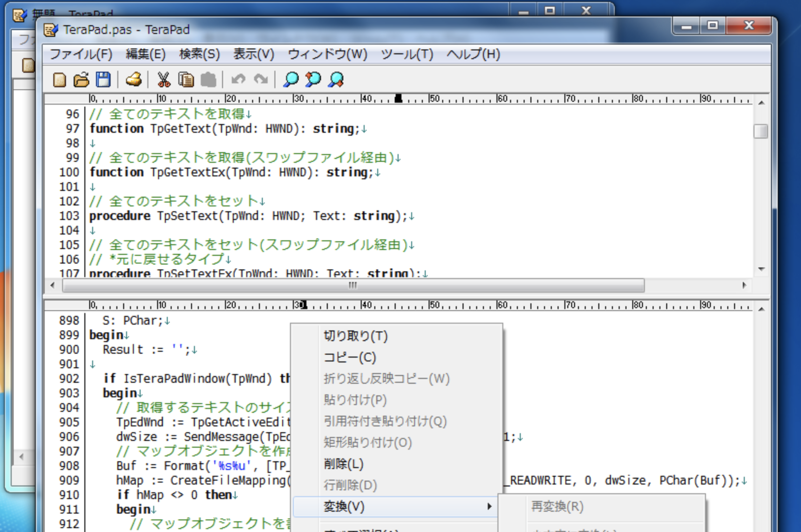Click upper pane horizontal scroll left arrow

tap(52, 285)
